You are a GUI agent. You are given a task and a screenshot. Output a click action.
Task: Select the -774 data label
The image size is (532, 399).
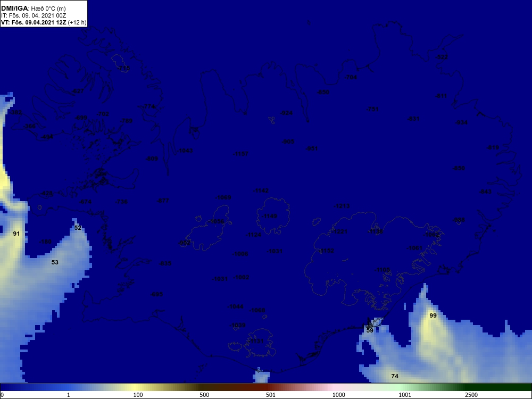point(149,106)
